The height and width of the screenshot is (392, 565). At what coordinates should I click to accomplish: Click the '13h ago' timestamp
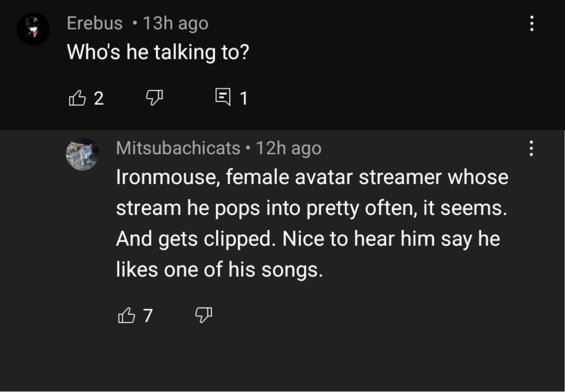(x=175, y=23)
